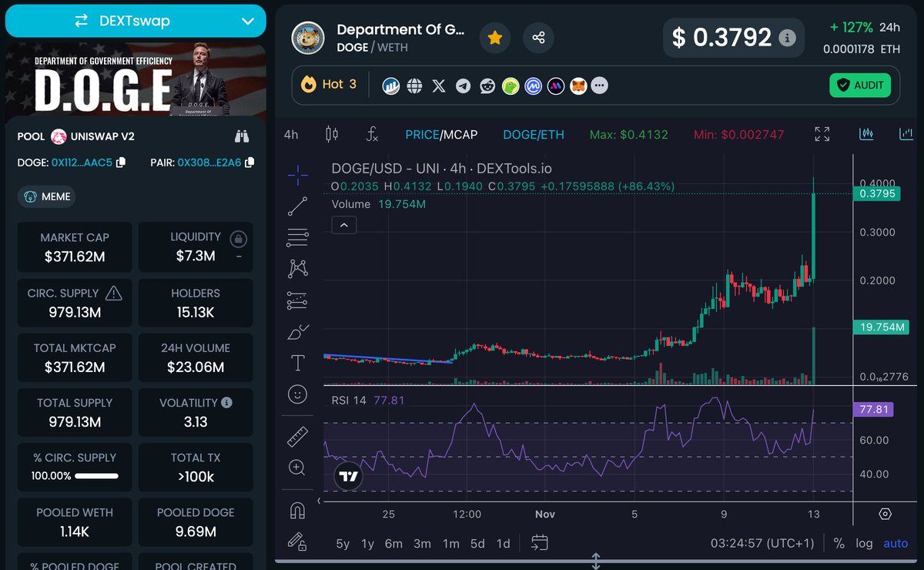Select the magnet snap tool
Screen dimensions: 924x570
click(x=297, y=509)
